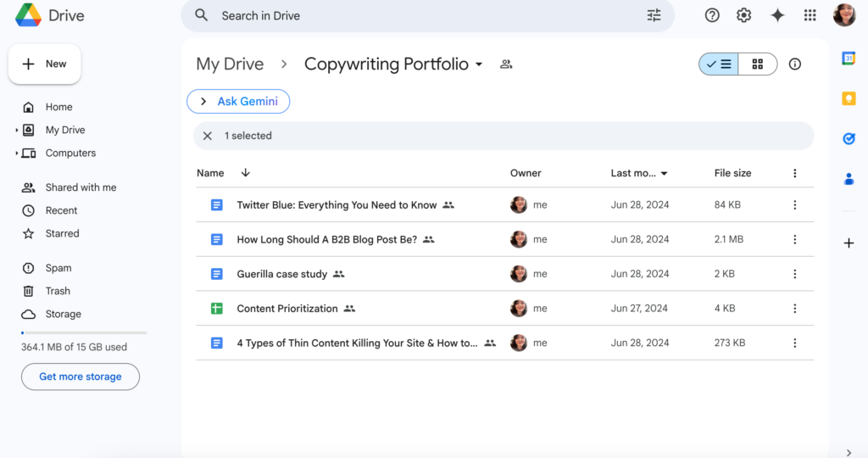The width and height of the screenshot is (868, 458).
Task: Select Twitter Blue: Everything You Need to Know
Action: pyautogui.click(x=337, y=205)
